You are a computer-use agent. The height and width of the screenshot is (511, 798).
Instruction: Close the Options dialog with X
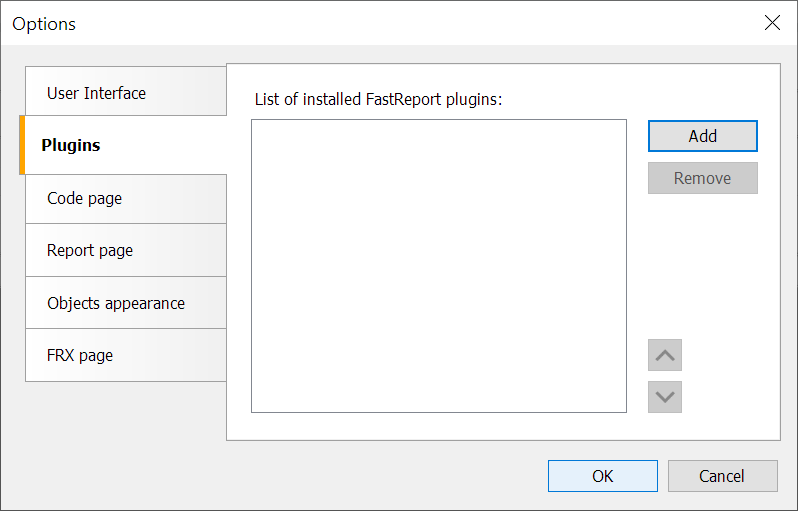tap(772, 23)
